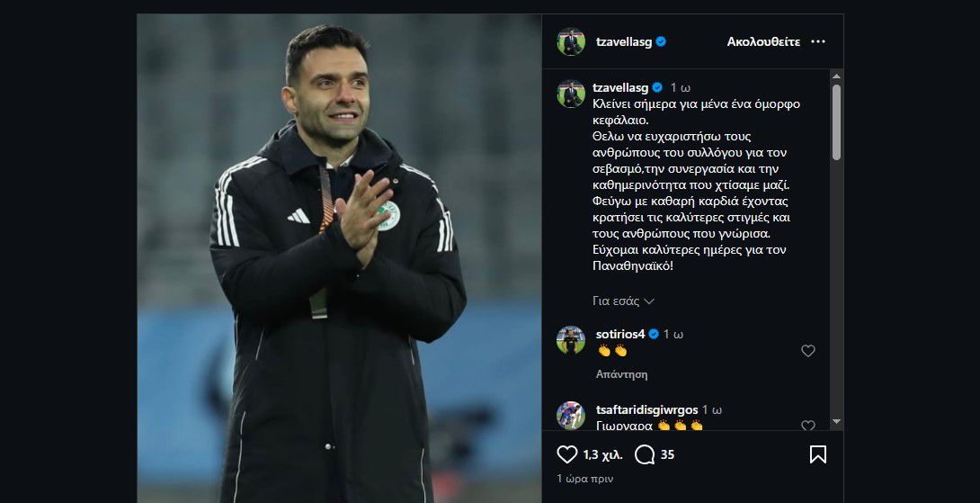
Task: Like the sotirios4 comment
Action: [807, 351]
